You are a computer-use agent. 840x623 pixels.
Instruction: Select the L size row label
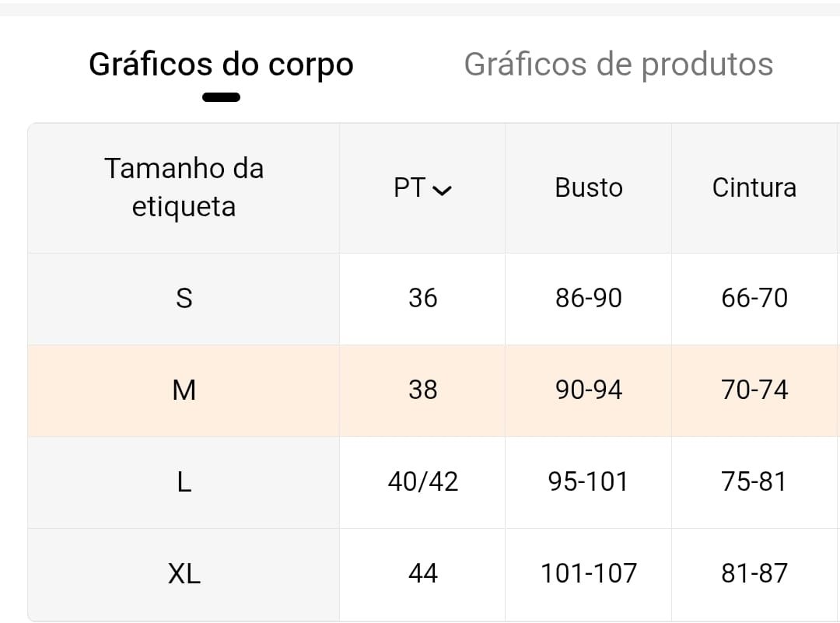pyautogui.click(x=184, y=481)
